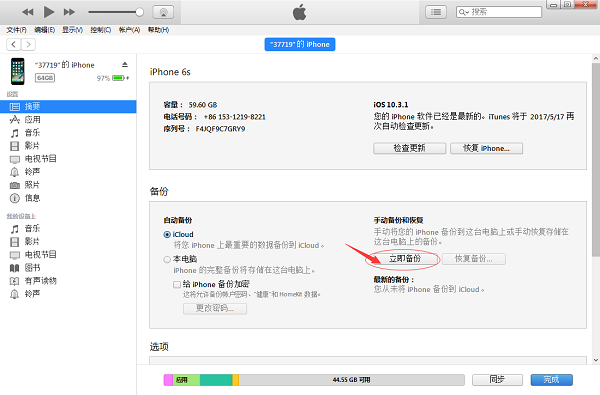This screenshot has width=600, height=395.
Task: Click the pink segment of storage bar
Action: pos(168,380)
